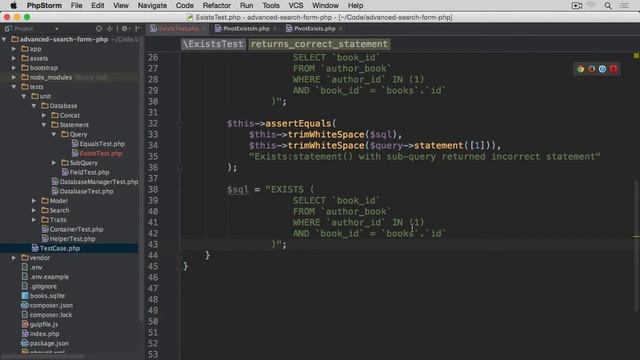Viewport: 640px width, 360px height.
Task: Collapse the unit folder
Action: (x=24, y=96)
